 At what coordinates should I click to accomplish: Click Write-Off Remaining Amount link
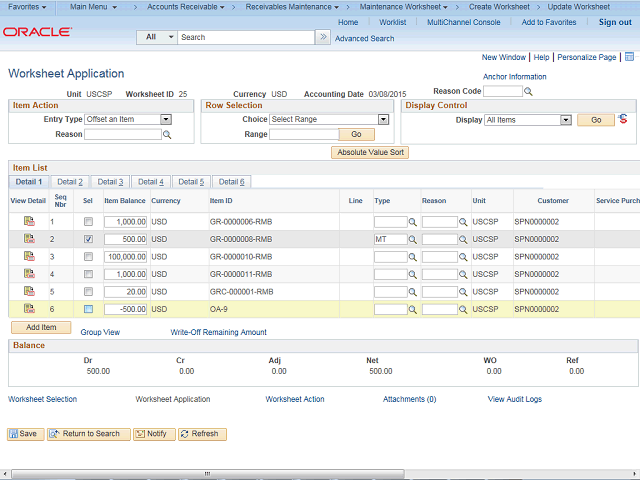[x=218, y=332]
